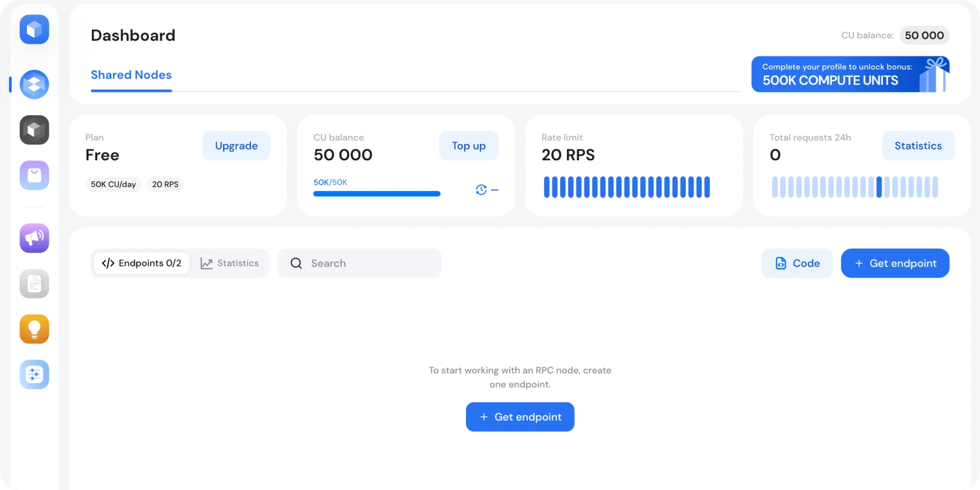Click the centered Get endpoint button
The height and width of the screenshot is (490, 980).
coord(520,417)
